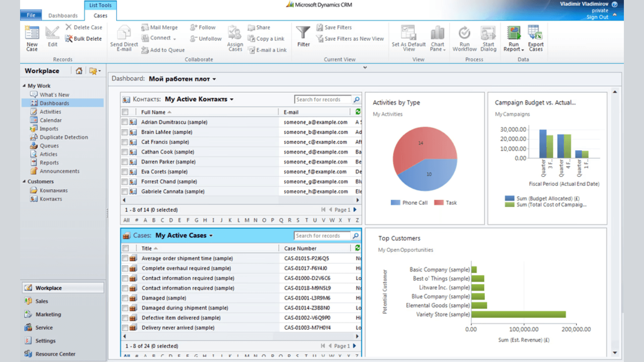Tick the checkbox for Average order shipment time
The image size is (644, 362).
click(x=125, y=258)
